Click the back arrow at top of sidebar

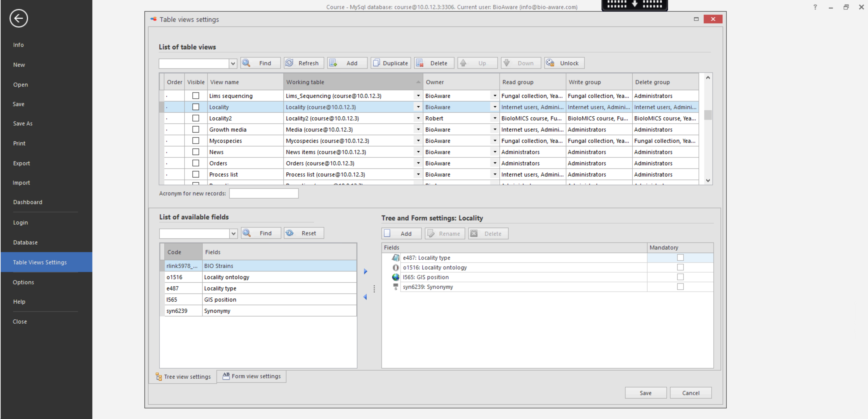pyautogui.click(x=19, y=19)
